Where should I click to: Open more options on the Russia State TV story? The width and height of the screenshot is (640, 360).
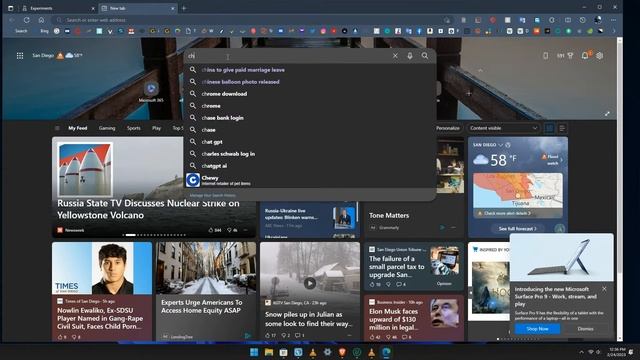click(x=245, y=230)
